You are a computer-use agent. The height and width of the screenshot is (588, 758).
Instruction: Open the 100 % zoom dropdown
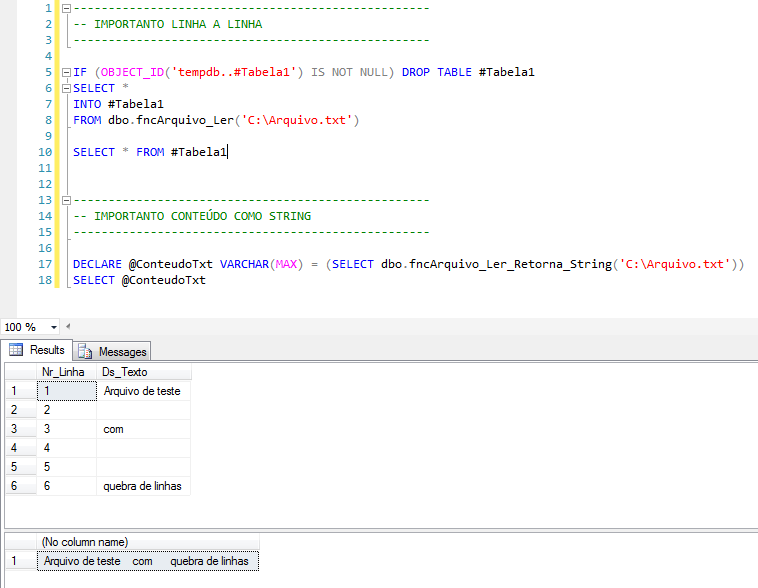pyautogui.click(x=54, y=327)
